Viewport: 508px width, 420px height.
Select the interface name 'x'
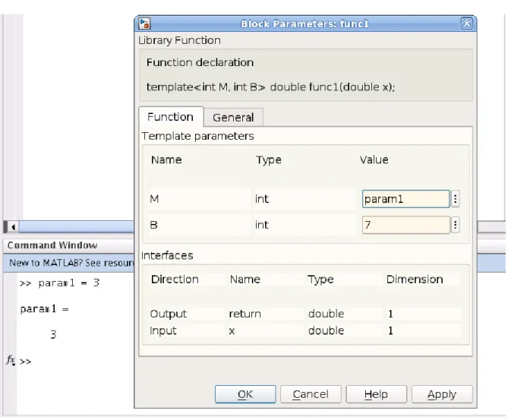[266, 331]
